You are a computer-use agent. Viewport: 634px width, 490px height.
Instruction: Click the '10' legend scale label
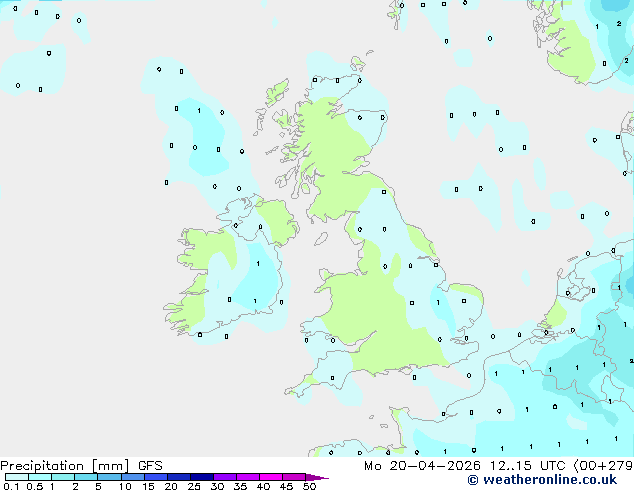pos(125,486)
